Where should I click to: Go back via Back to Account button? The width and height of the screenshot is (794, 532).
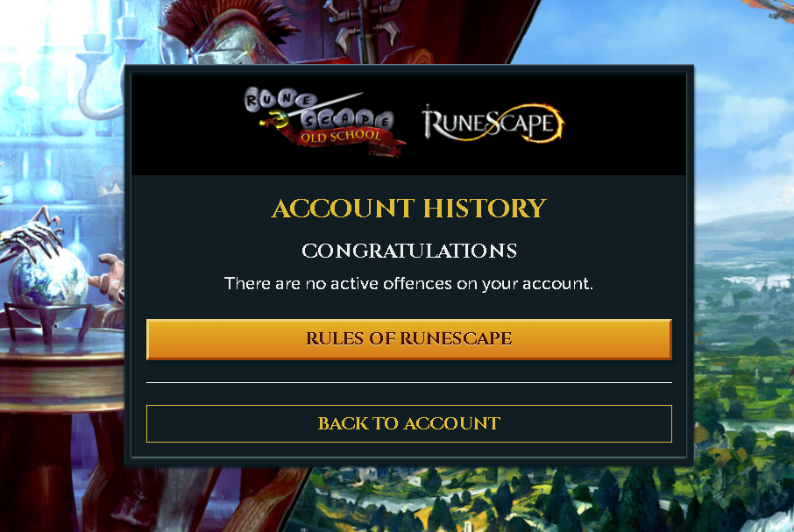click(x=409, y=423)
